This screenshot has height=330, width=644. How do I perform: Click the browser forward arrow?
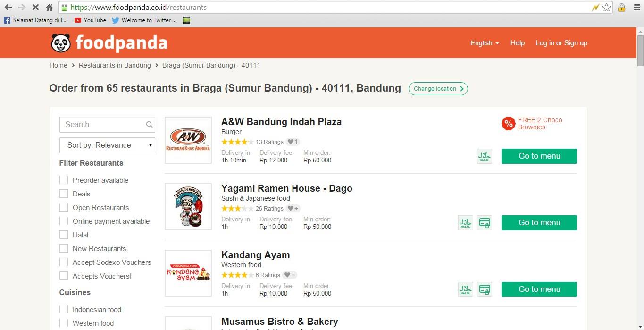tap(22, 7)
